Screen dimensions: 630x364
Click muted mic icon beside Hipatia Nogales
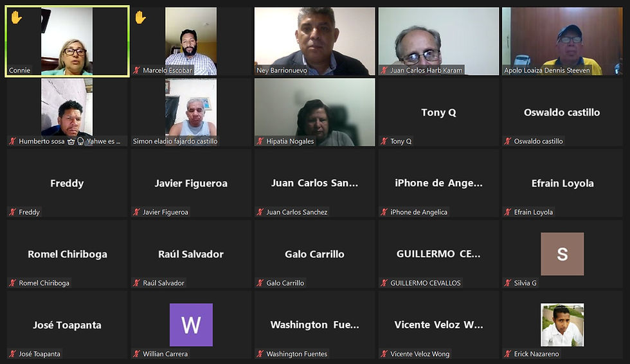260,141
